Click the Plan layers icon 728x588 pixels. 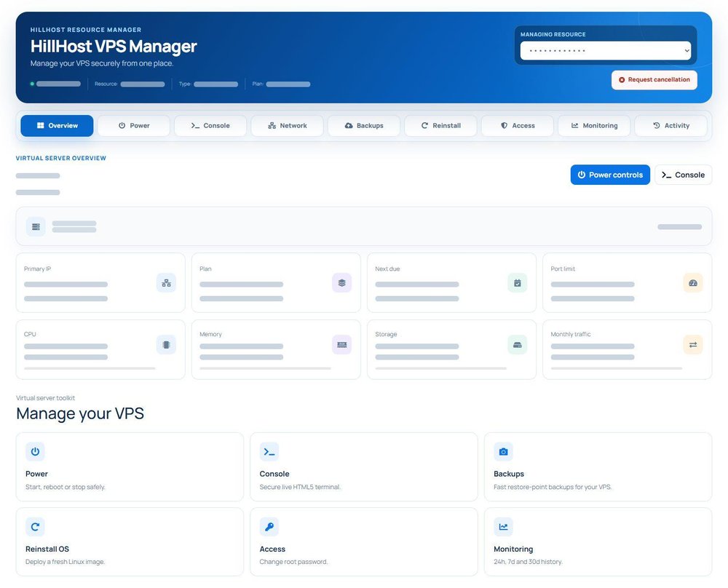[x=341, y=282]
